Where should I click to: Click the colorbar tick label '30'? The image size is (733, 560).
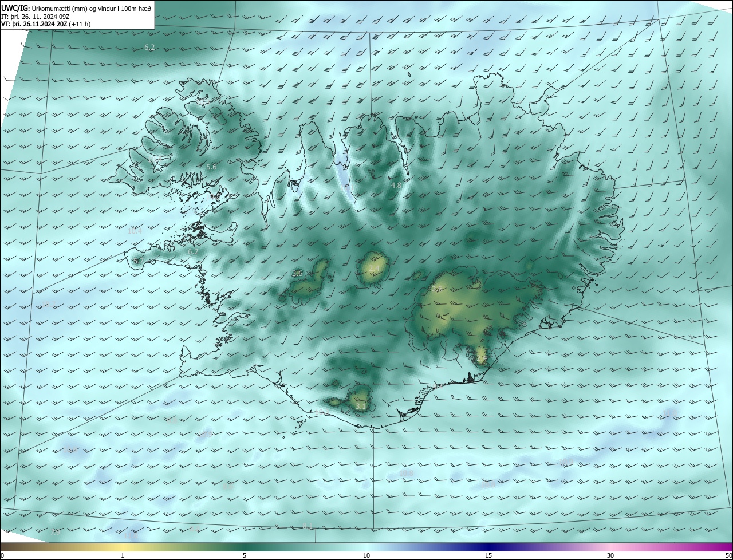[x=610, y=555]
